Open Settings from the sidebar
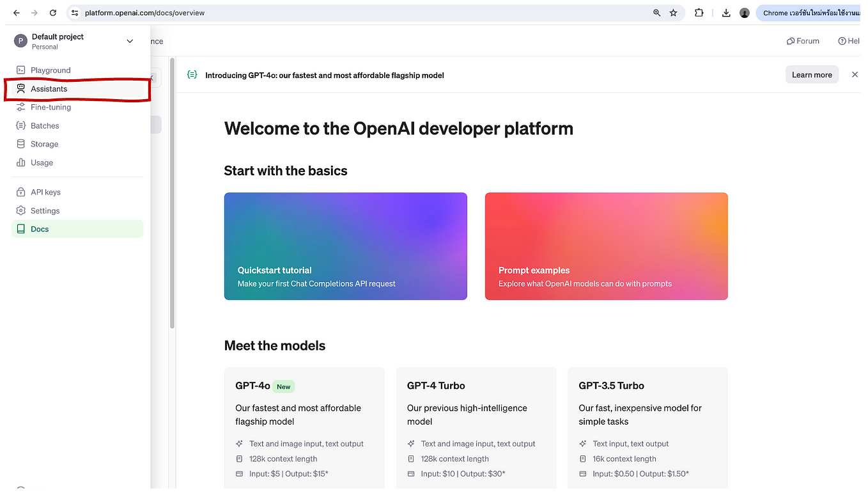Screen dimensions: 868x495 [77, 210]
